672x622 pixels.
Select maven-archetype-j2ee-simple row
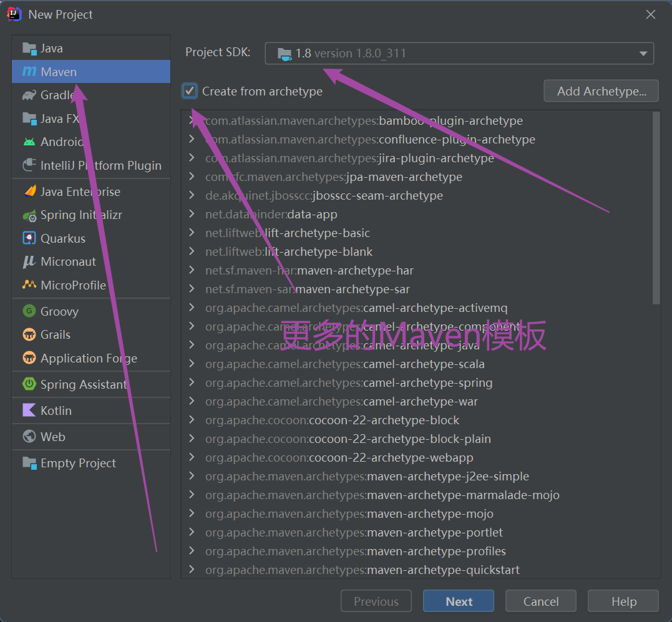click(417, 477)
